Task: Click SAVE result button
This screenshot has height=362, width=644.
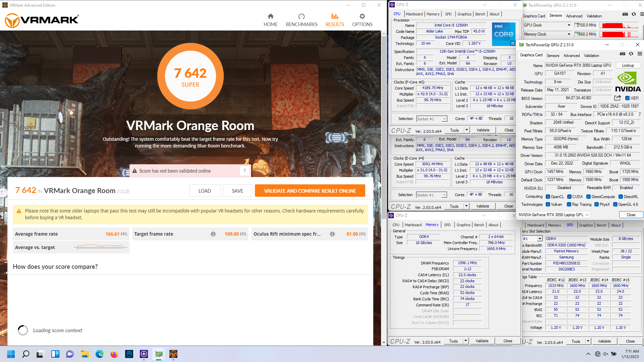Action: [x=237, y=191]
